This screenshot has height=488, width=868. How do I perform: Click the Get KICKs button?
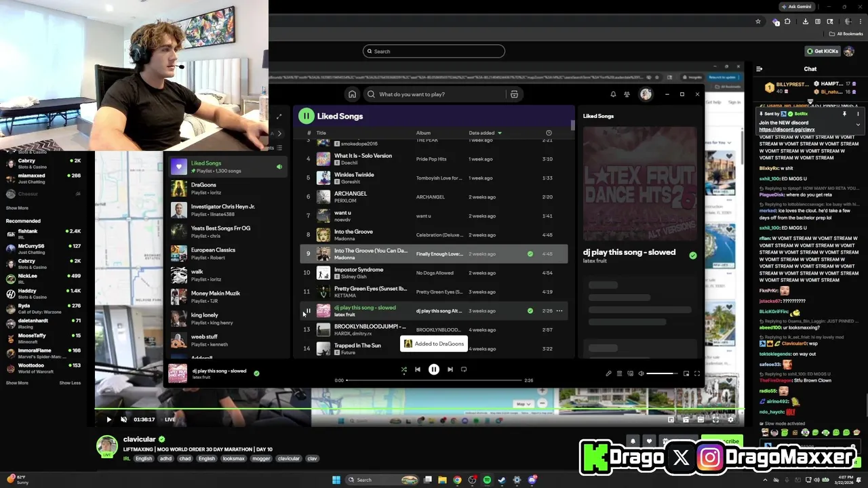pyautogui.click(x=823, y=52)
